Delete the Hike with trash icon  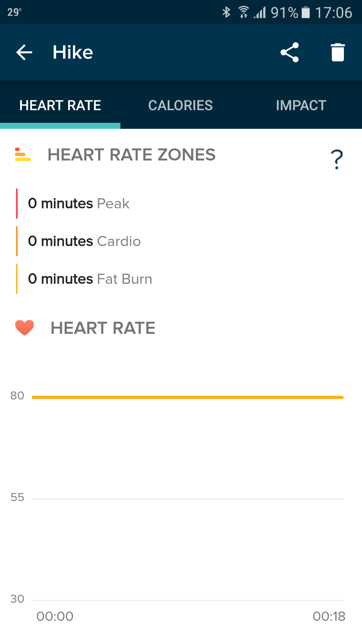[338, 52]
